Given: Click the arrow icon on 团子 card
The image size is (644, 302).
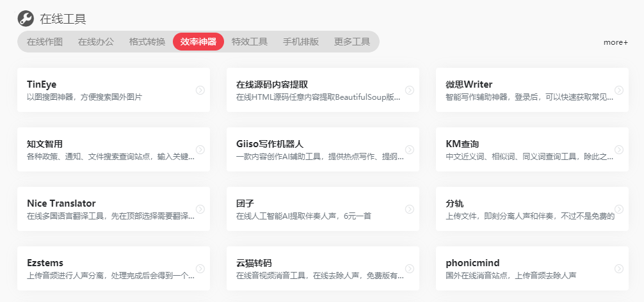Looking at the screenshot, I should (x=410, y=209).
